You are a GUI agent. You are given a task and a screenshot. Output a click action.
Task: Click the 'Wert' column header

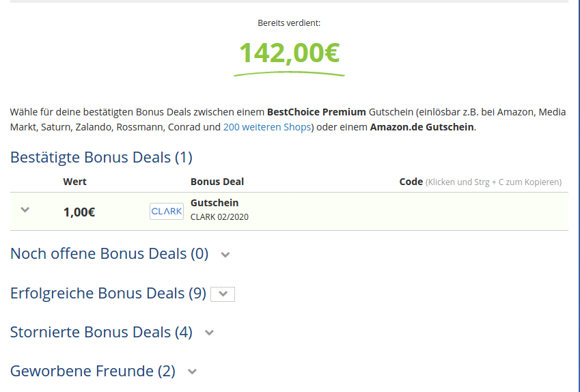(74, 182)
